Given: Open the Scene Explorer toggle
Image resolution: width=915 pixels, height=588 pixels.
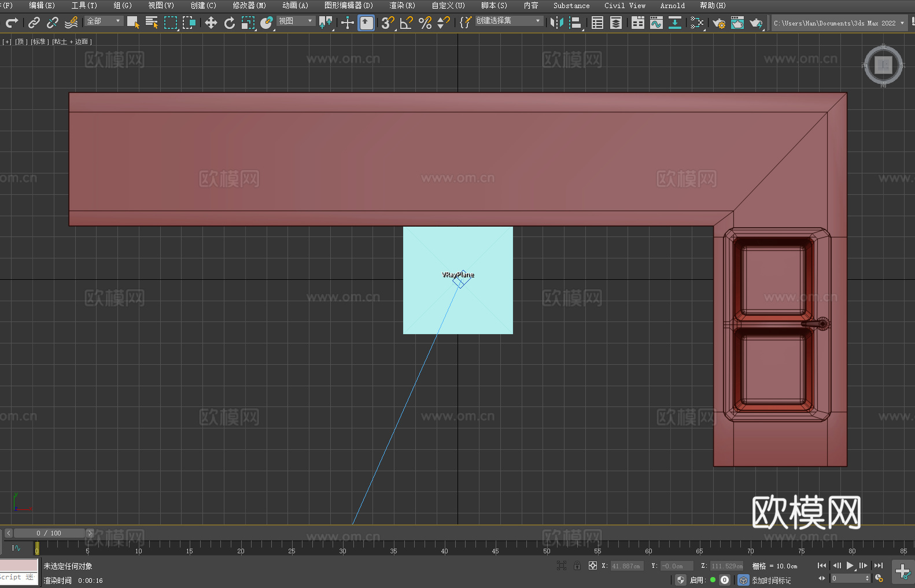Looking at the screenshot, I should click(x=597, y=23).
